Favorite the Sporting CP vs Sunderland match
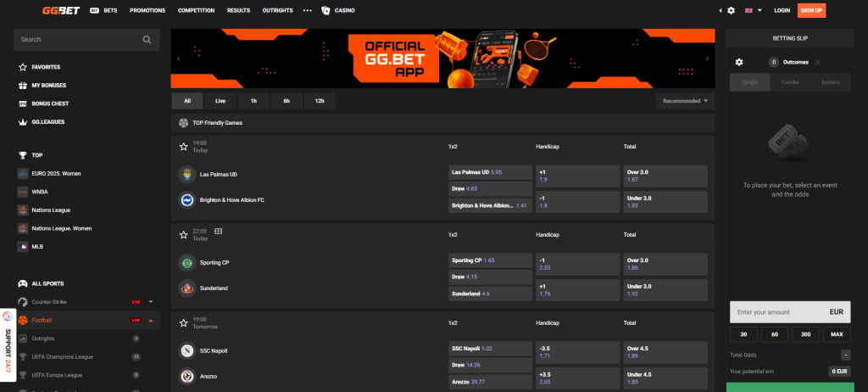 point(183,234)
